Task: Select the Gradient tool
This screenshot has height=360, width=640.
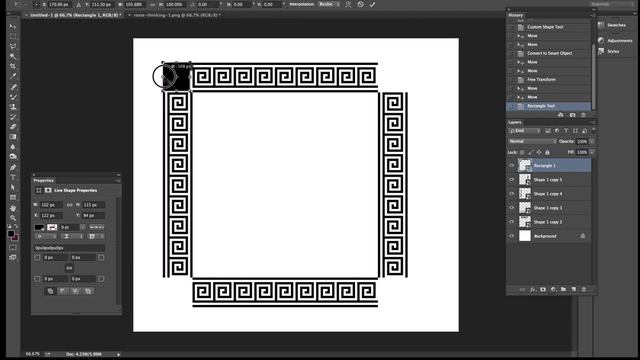Action: (13, 137)
